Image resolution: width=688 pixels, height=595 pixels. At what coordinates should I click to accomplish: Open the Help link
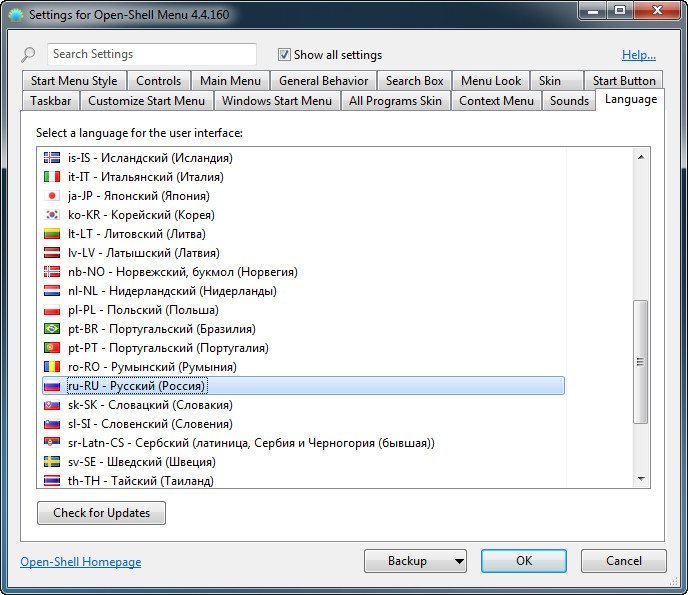(x=639, y=55)
